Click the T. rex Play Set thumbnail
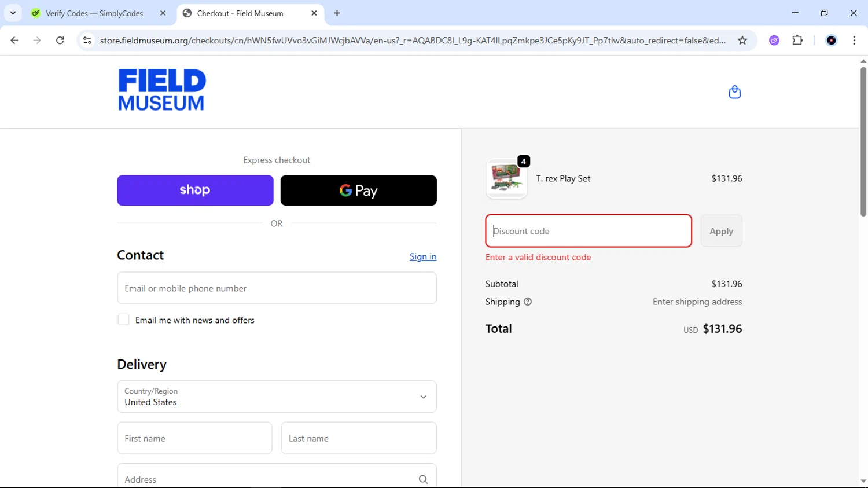 (x=506, y=179)
